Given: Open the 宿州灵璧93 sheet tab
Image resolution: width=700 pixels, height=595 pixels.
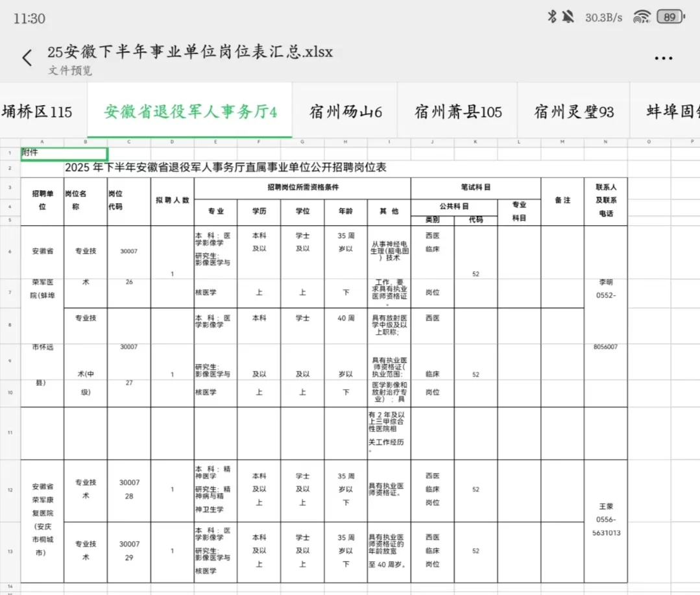Looking at the screenshot, I should [x=573, y=111].
